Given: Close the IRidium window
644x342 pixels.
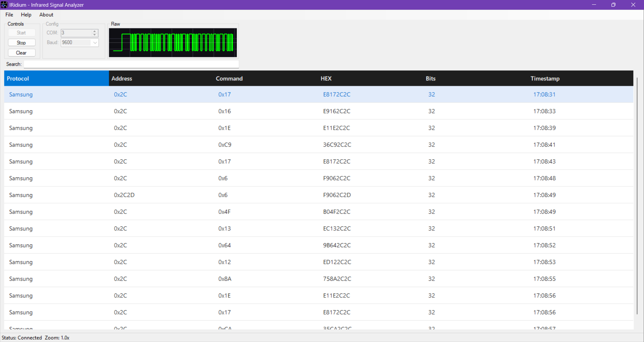Looking at the screenshot, I should tap(633, 5).
